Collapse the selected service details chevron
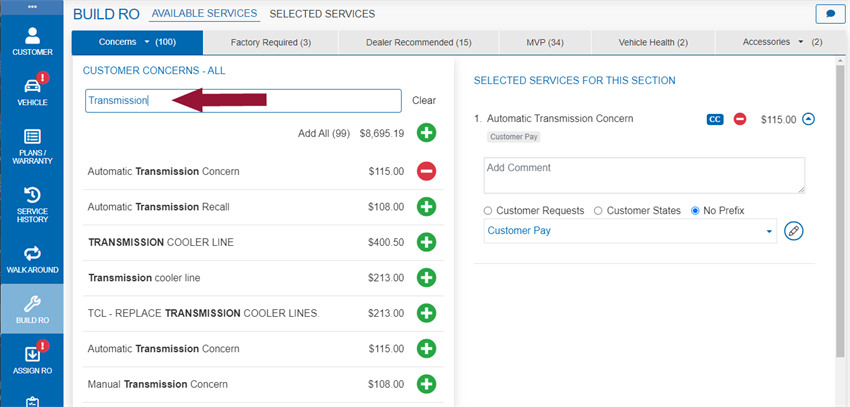 point(808,119)
